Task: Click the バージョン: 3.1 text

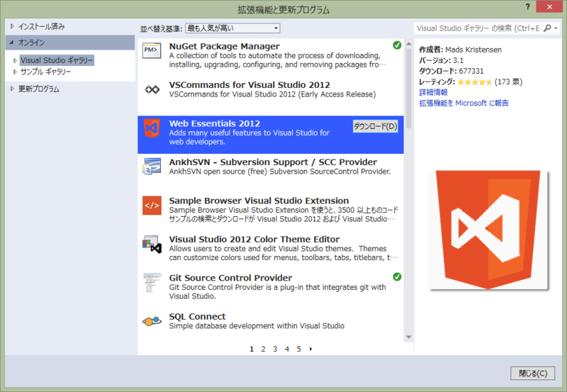Action: coord(441,60)
